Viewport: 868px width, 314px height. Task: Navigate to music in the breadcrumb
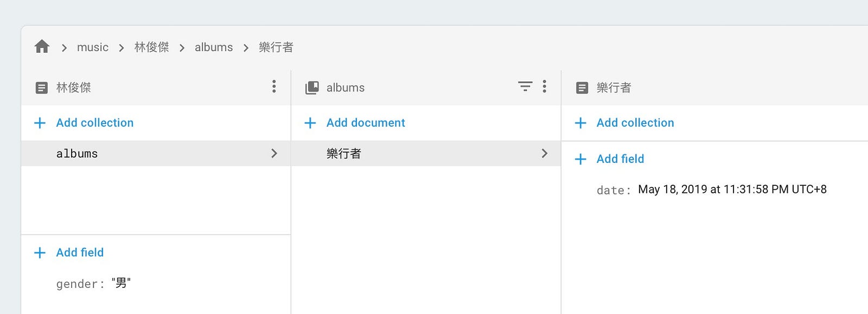[93, 47]
